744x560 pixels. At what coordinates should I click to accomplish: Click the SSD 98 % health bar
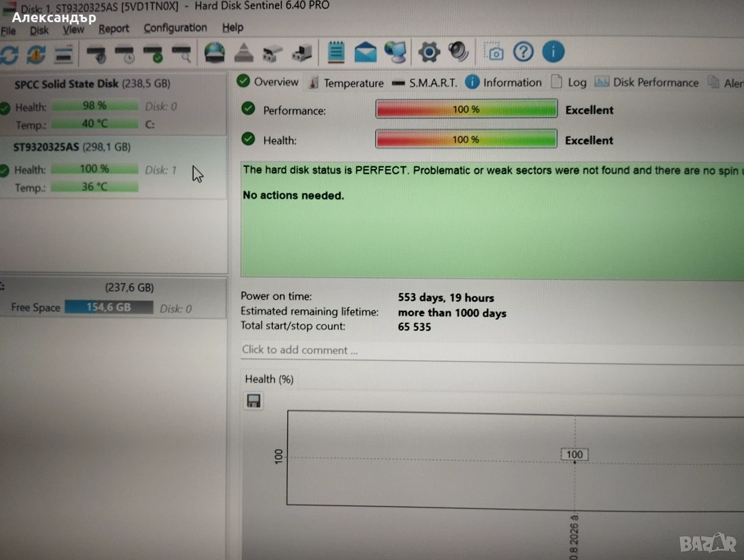tap(95, 106)
